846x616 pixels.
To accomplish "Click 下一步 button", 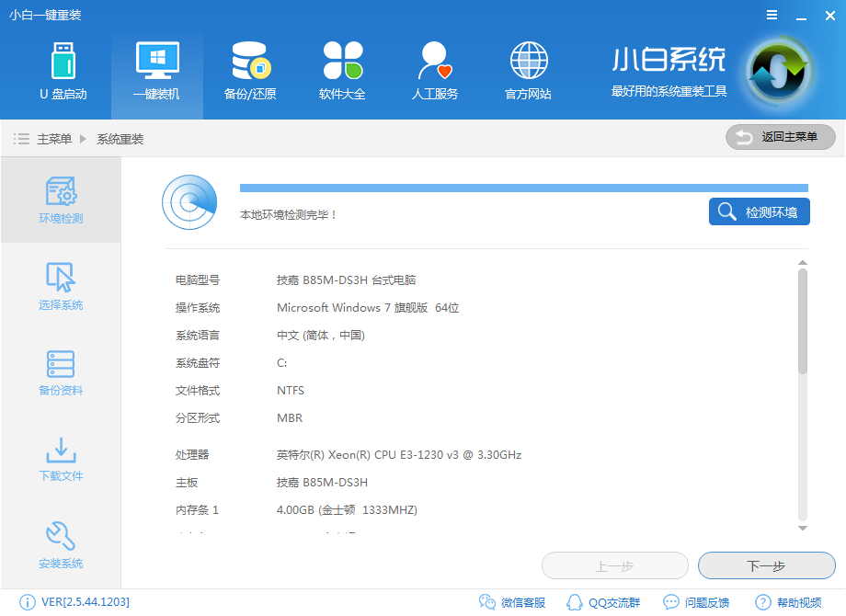I will (767, 565).
